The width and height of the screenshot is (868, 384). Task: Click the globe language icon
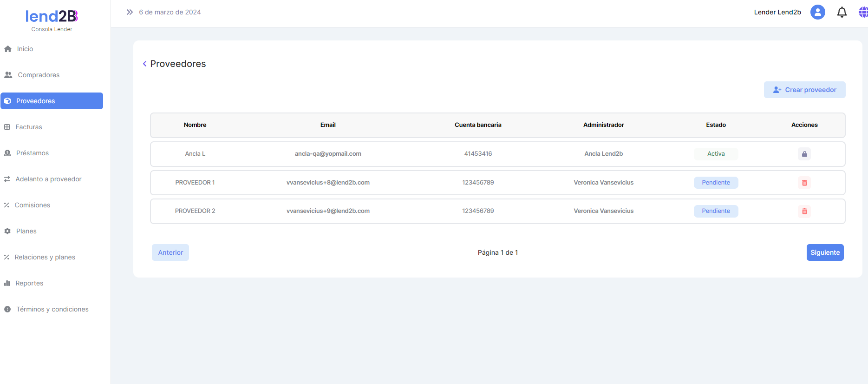tap(863, 12)
